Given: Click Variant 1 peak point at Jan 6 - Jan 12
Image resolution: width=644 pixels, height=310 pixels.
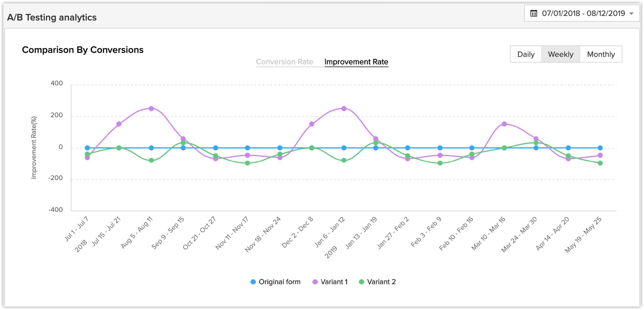Looking at the screenshot, I should click(344, 109).
